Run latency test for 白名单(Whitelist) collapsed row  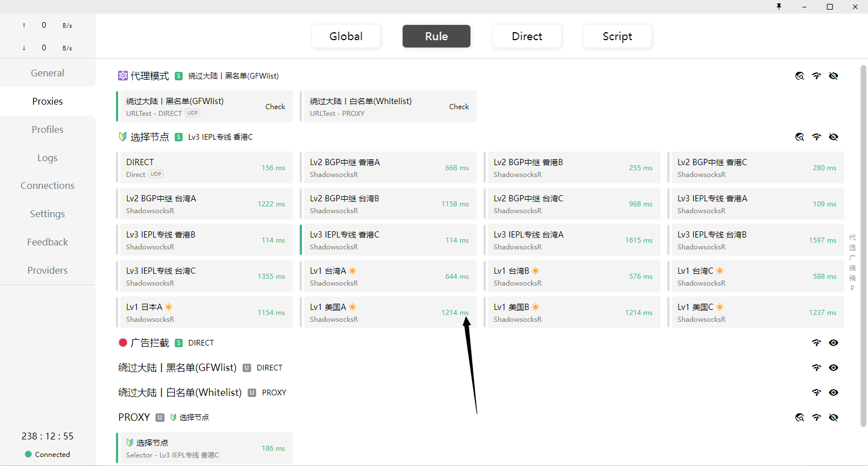tap(817, 392)
